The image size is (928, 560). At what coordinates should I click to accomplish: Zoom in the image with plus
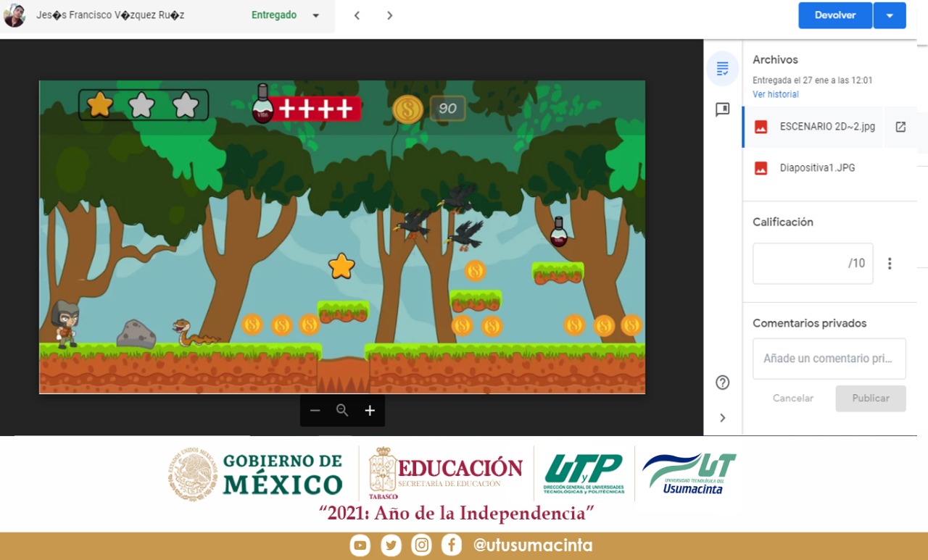coord(370,411)
